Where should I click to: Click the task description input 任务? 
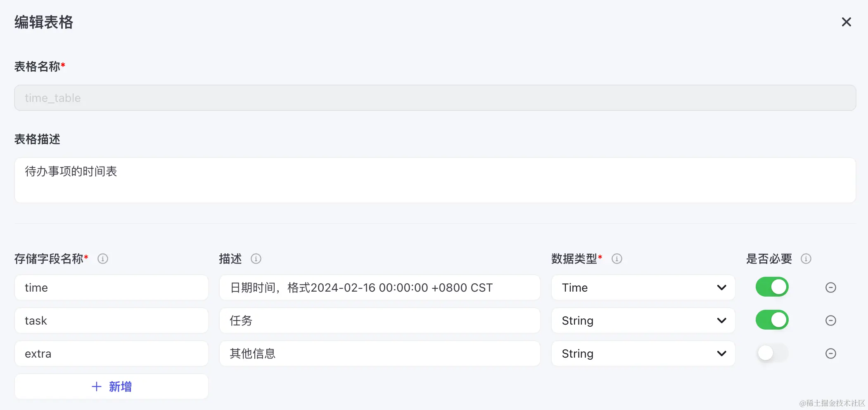379,320
